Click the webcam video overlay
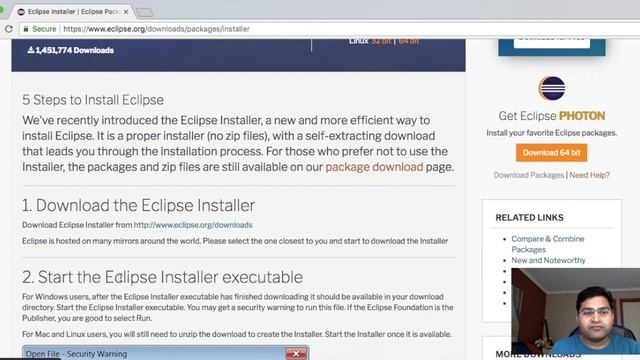The image size is (640, 360). point(576,311)
